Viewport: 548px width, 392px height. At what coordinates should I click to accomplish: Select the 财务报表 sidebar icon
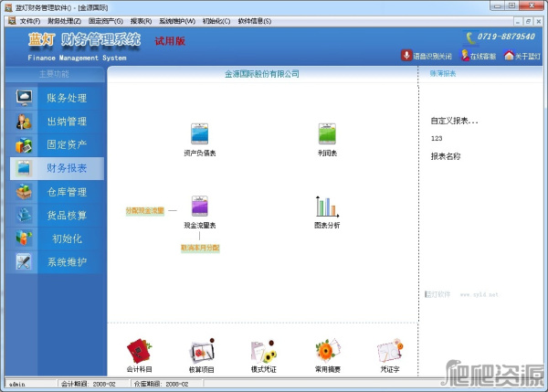pyautogui.click(x=24, y=168)
